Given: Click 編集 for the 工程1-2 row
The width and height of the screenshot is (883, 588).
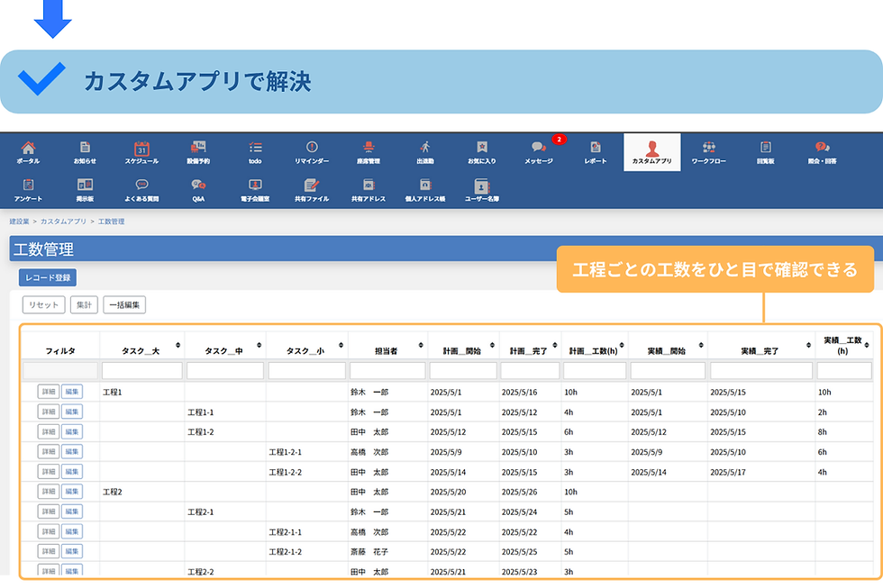Looking at the screenshot, I should click(72, 431).
